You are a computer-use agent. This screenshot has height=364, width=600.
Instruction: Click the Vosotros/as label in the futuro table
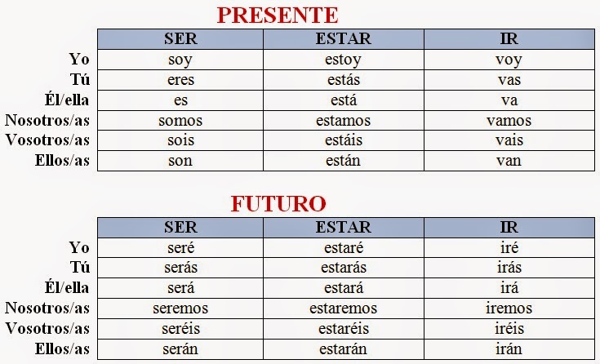pyautogui.click(x=47, y=329)
